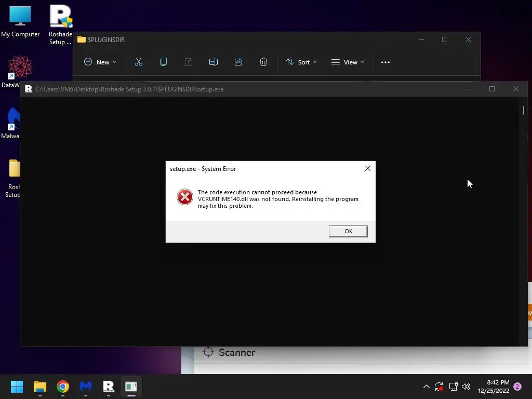Click the Cut scissors icon in Explorer

tap(138, 62)
